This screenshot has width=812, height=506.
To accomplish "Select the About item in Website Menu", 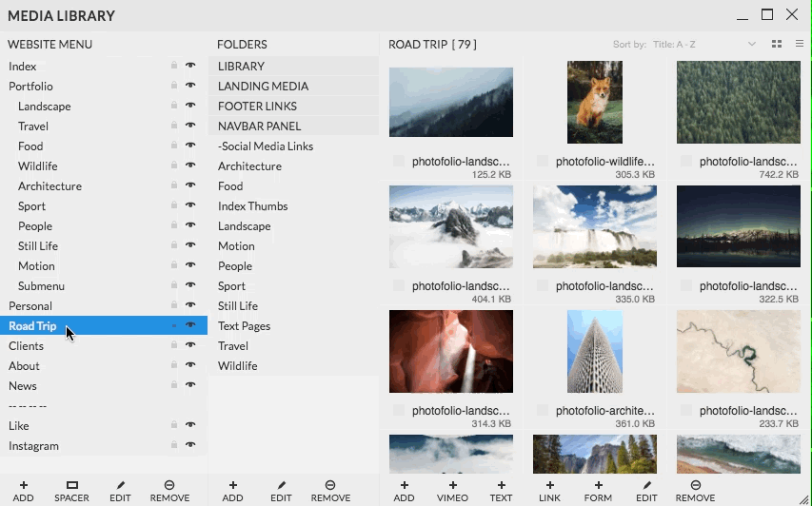I will [x=25, y=366].
